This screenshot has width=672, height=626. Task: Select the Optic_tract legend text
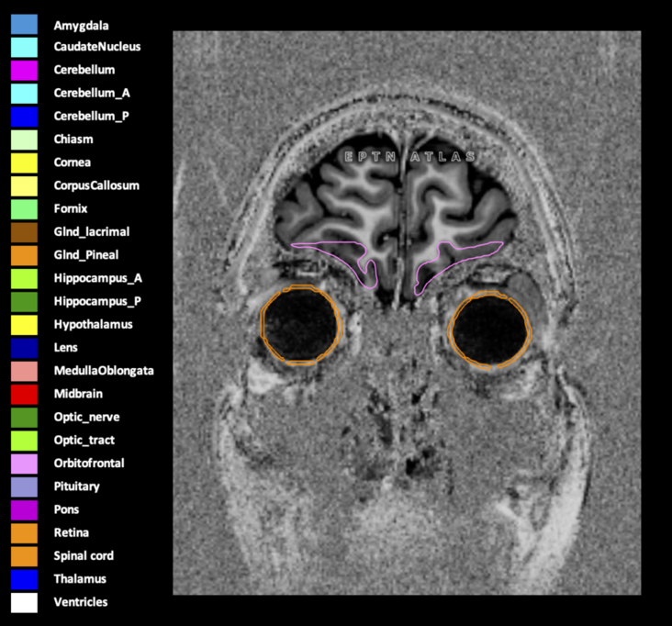tap(84, 441)
